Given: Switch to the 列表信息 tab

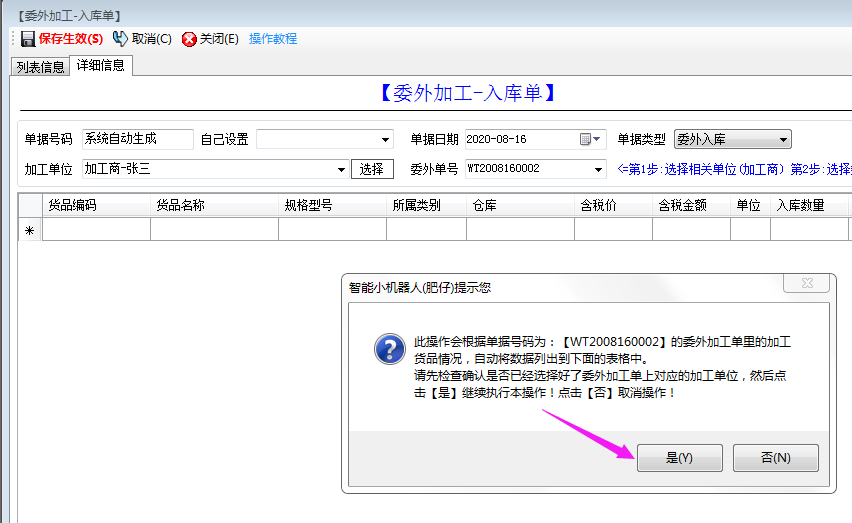Looking at the screenshot, I should click(x=41, y=67).
